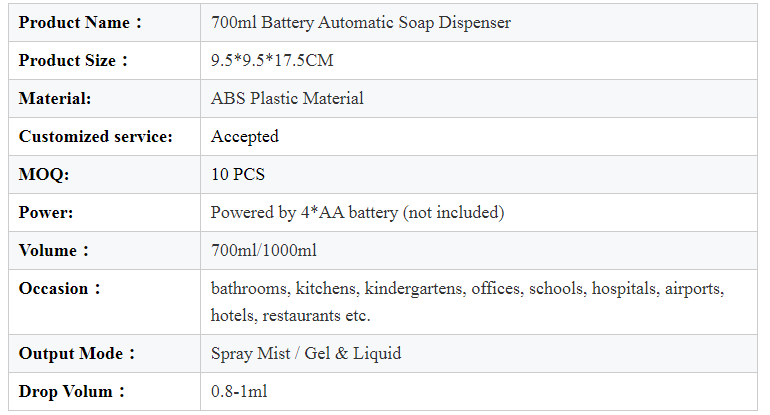
Task: Click the MOQ label
Action: (x=44, y=174)
